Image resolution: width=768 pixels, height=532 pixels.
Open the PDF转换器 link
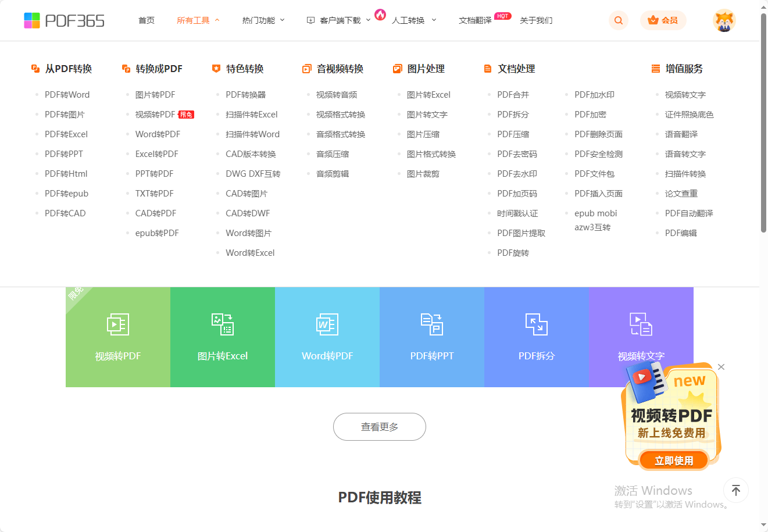[x=246, y=95]
